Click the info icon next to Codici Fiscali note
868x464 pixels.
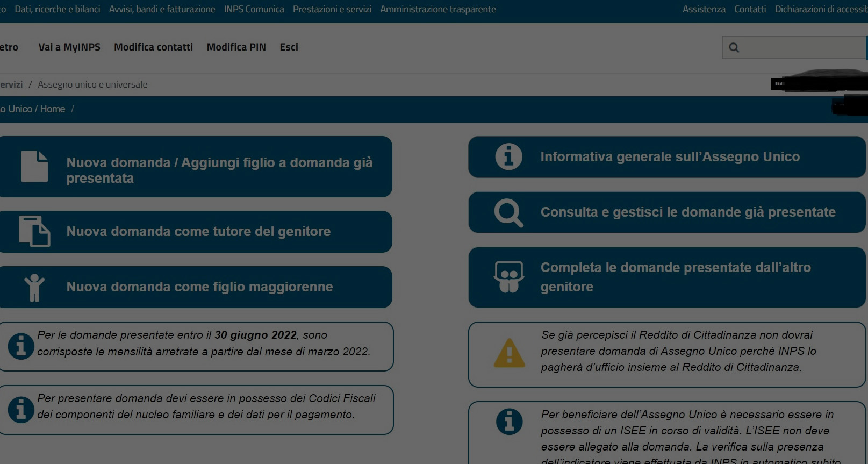coord(21,410)
